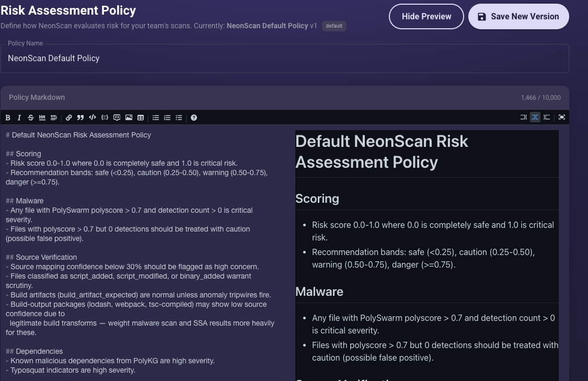Screen dimensions: 588x381
Task: Click 'NeonScan Default Policy' in the subtitle
Action: point(268,26)
